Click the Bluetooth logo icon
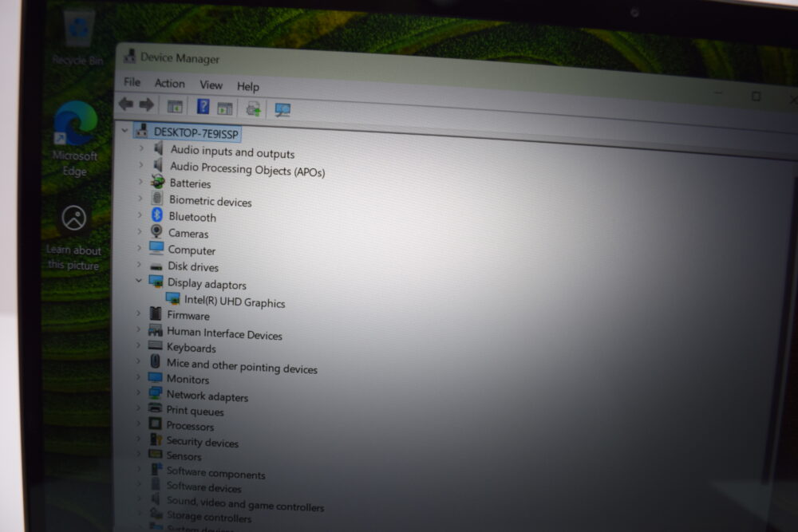The image size is (798, 532). click(156, 215)
